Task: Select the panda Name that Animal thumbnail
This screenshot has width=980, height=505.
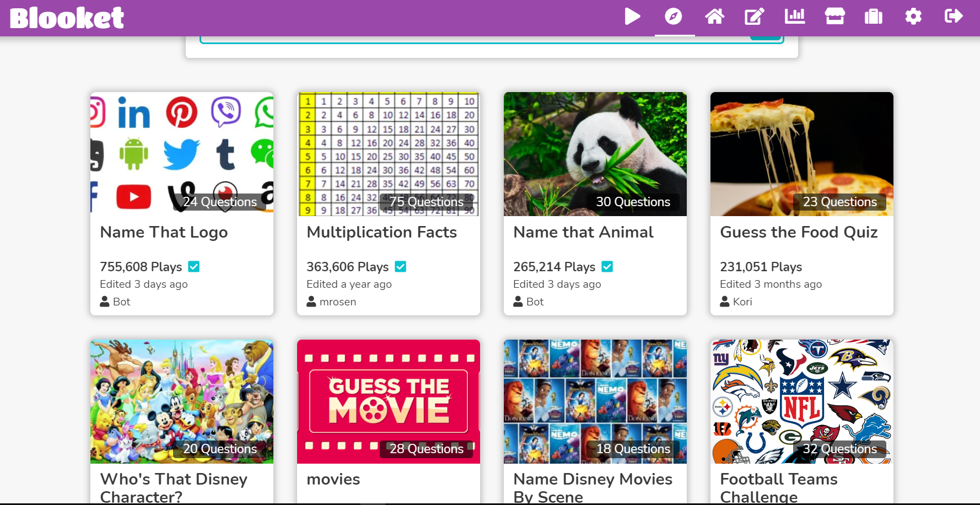Action: click(x=595, y=154)
